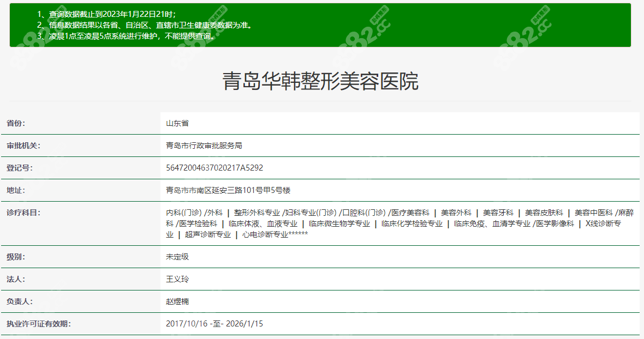Click the 负责人 label
Image resolution: width=644 pixels, height=339 pixels.
(19, 302)
